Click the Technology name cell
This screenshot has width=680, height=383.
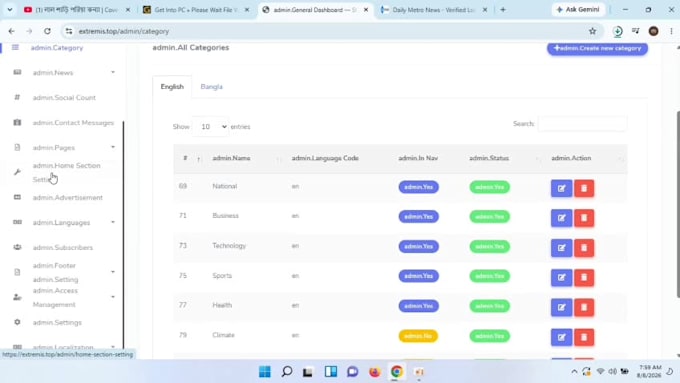[x=229, y=246]
